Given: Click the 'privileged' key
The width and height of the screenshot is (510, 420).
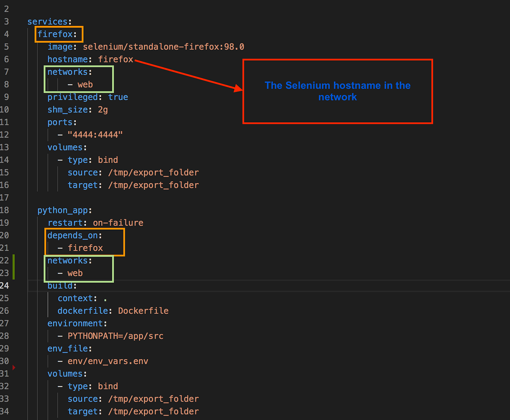Looking at the screenshot, I should point(72,97).
